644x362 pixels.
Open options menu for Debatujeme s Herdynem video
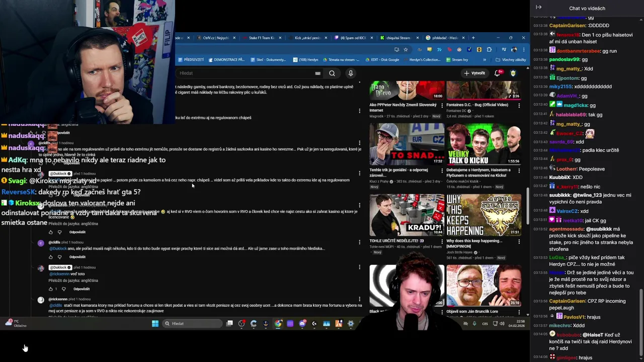tap(519, 171)
